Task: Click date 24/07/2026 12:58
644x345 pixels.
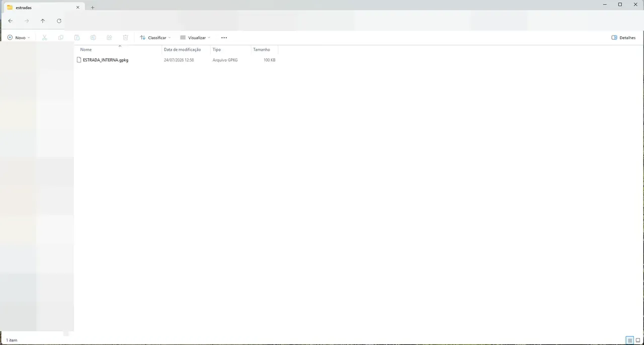Action: 179,60
